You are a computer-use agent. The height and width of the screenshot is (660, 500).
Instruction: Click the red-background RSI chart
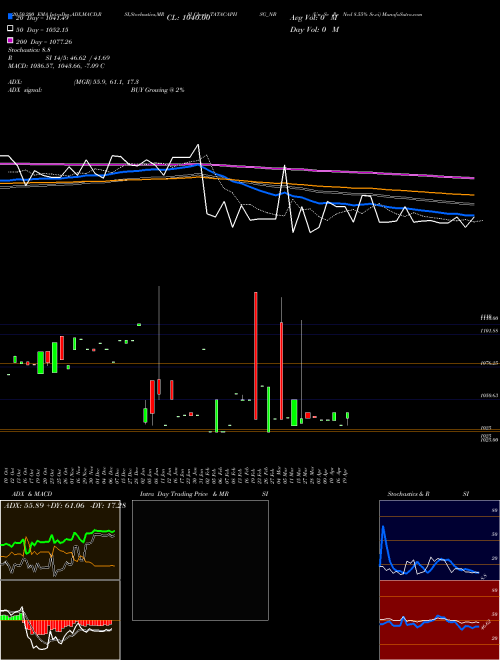pos(439,620)
